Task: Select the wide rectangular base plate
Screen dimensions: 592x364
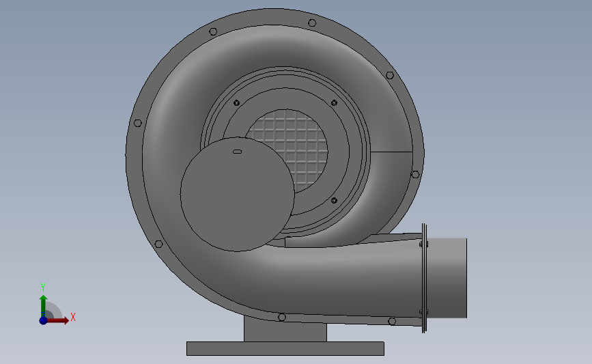Action: click(x=285, y=348)
